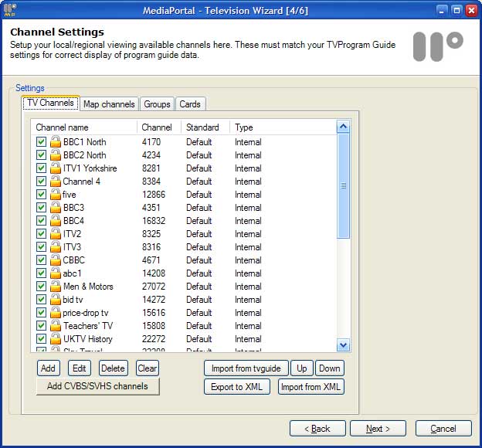Move the selected channel with the Up button
The width and height of the screenshot is (482, 448).
click(302, 368)
